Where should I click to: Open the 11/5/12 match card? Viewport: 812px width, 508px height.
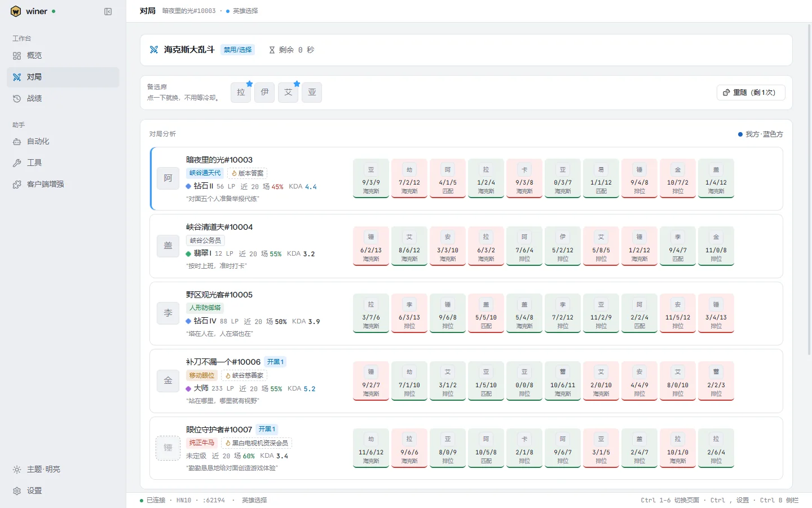point(678,313)
